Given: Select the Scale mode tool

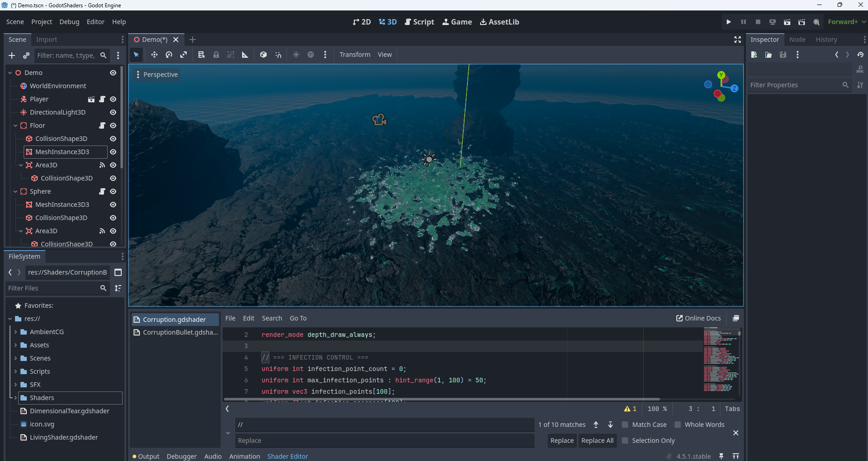Looking at the screenshot, I should coord(184,55).
